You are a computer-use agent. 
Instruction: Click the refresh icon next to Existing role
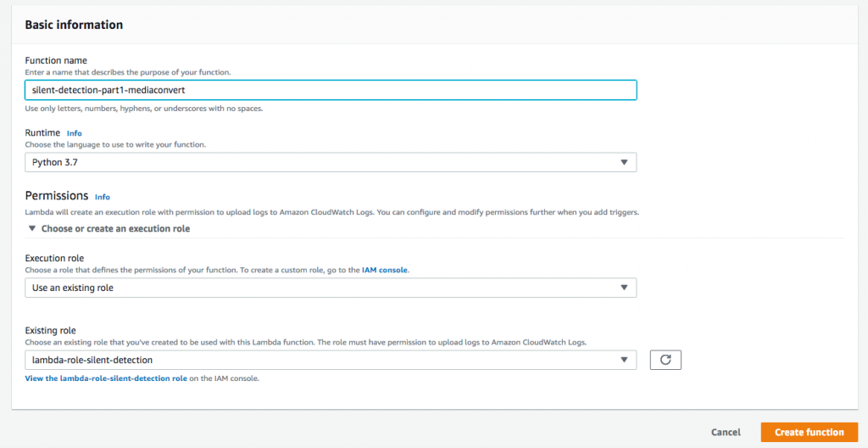coord(665,360)
